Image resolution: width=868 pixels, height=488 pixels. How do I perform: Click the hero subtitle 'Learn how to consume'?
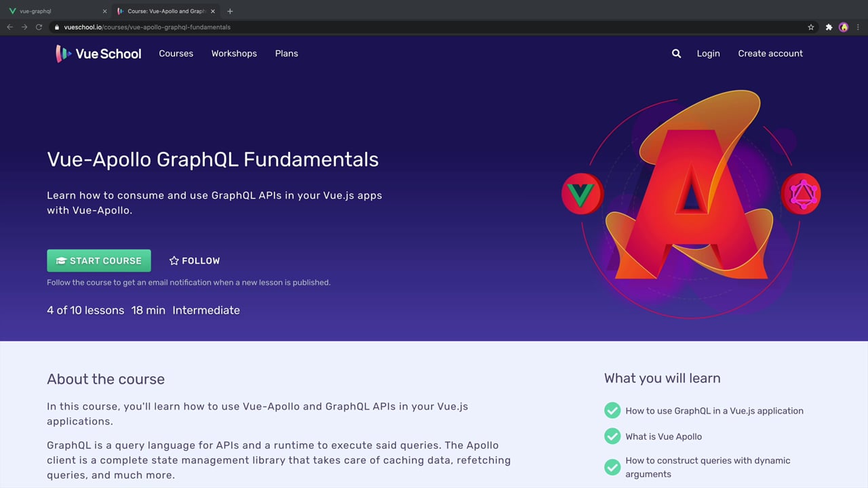214,203
